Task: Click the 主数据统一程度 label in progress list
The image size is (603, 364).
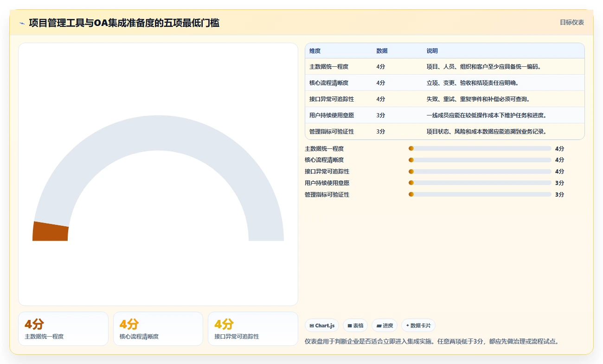Action: click(324, 149)
